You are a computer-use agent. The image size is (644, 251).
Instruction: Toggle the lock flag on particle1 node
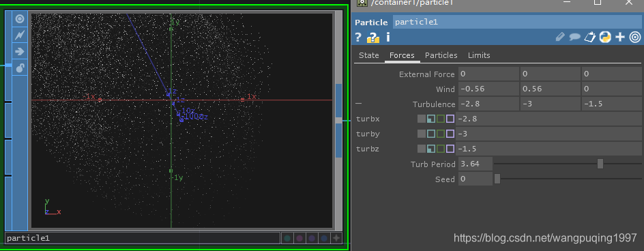[x=20, y=68]
